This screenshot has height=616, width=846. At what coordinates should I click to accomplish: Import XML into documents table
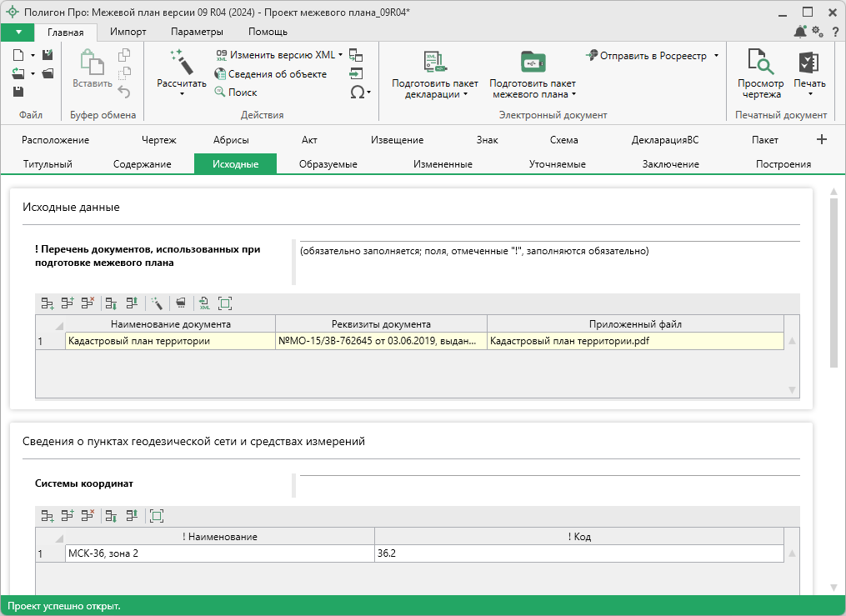click(x=204, y=303)
